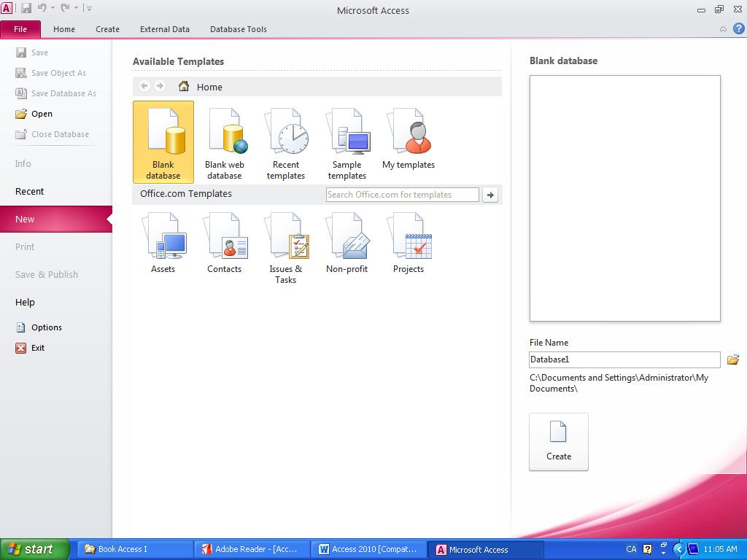
Task: Expand the Undo history dropdown
Action: click(53, 8)
